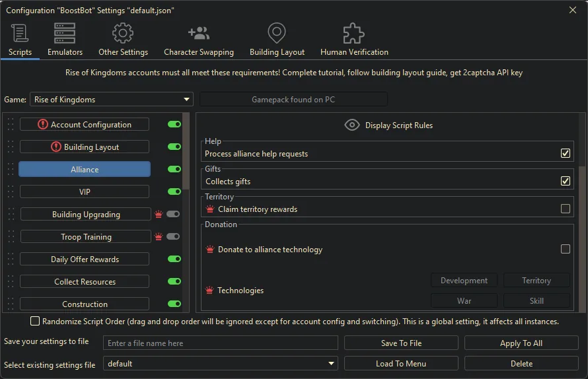Click warning icon on Building Layout script
Viewport: 588px width, 379px height.
click(x=56, y=147)
